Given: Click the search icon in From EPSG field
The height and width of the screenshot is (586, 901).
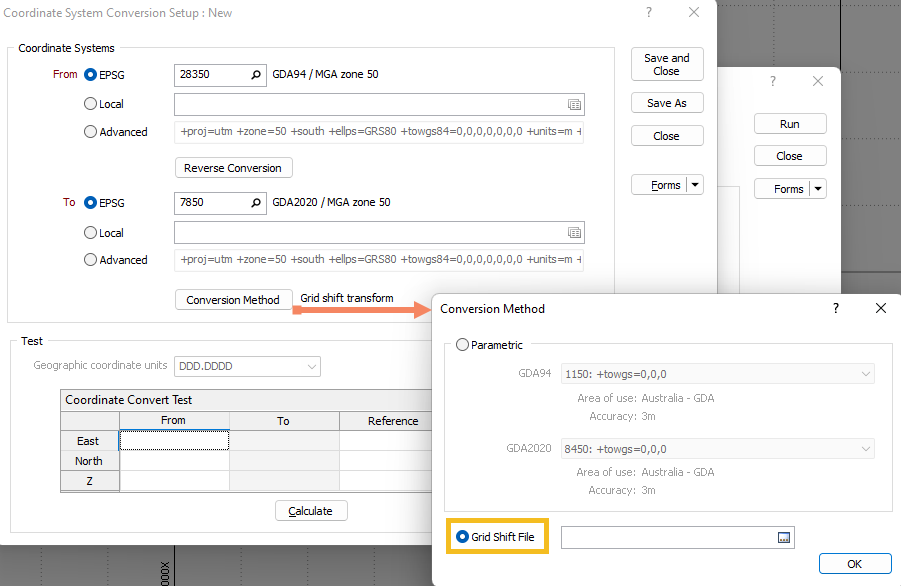Looking at the screenshot, I should click(x=255, y=75).
